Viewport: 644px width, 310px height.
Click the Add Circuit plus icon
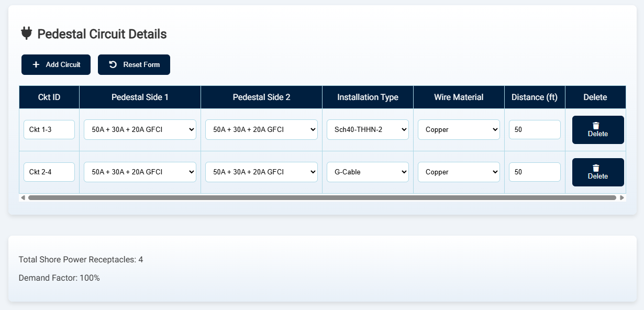pyautogui.click(x=36, y=64)
